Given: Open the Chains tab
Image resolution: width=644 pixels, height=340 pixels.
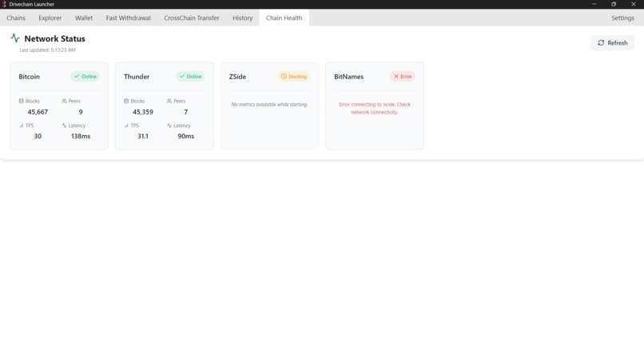Looking at the screenshot, I should (16, 18).
